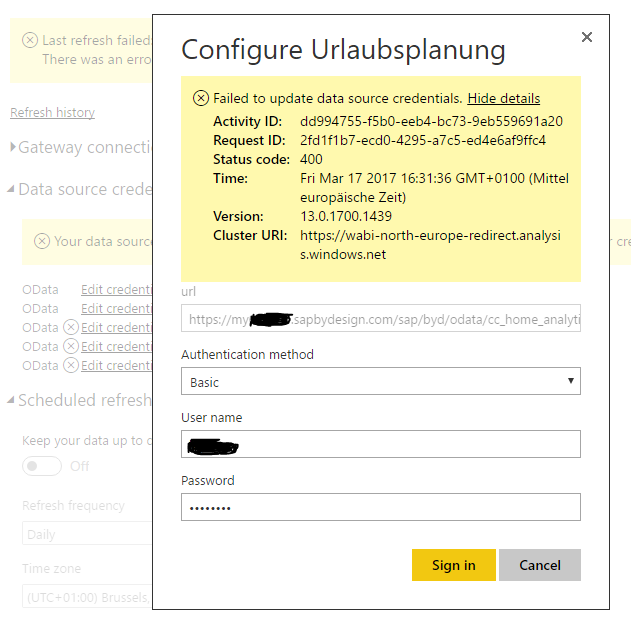Toggle Keep your data up to date switch

pyautogui.click(x=42, y=466)
